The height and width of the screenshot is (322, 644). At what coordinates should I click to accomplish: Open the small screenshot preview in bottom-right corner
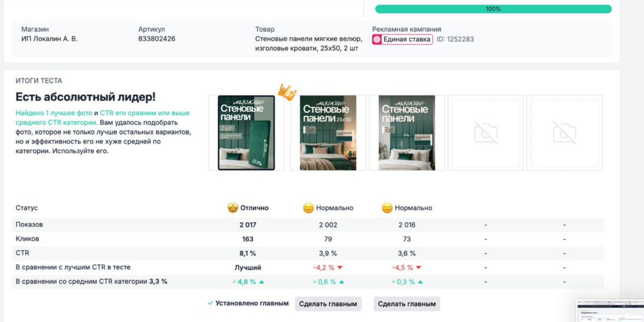click(x=610, y=311)
